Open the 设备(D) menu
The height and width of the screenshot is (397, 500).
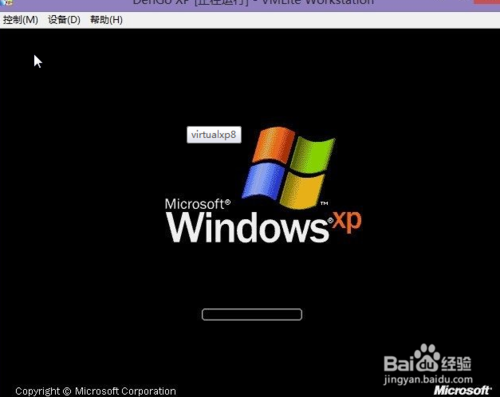click(x=64, y=20)
